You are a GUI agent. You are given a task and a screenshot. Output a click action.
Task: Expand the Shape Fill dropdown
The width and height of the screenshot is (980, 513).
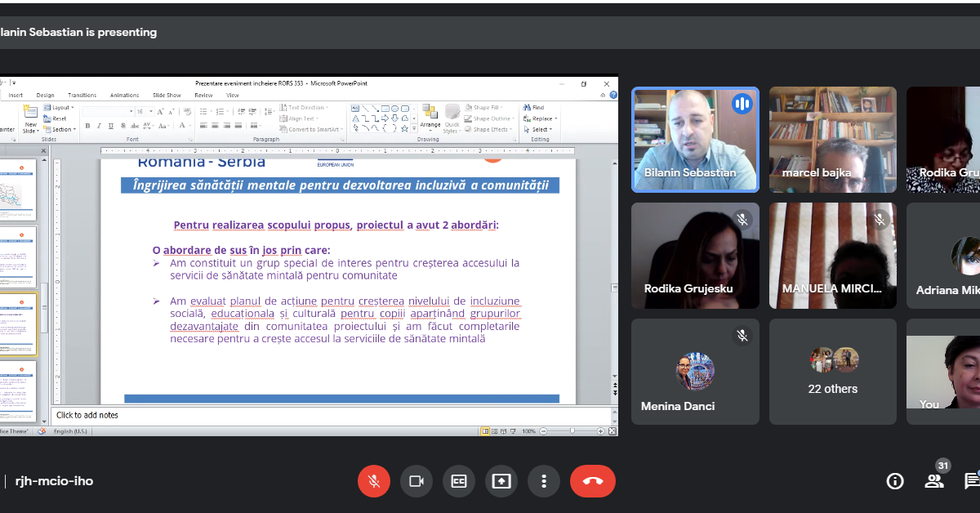(x=490, y=108)
